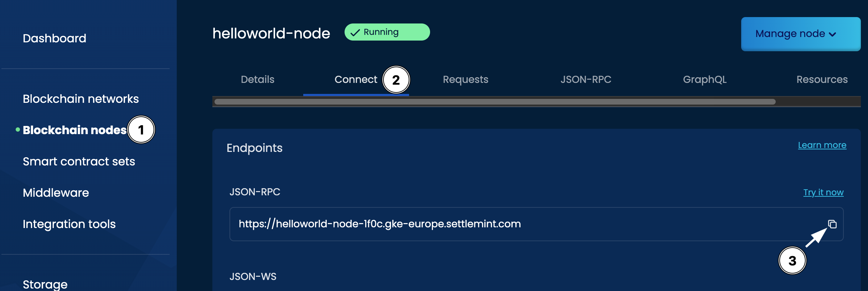
Task: Select the Connect tab
Action: coord(356,79)
